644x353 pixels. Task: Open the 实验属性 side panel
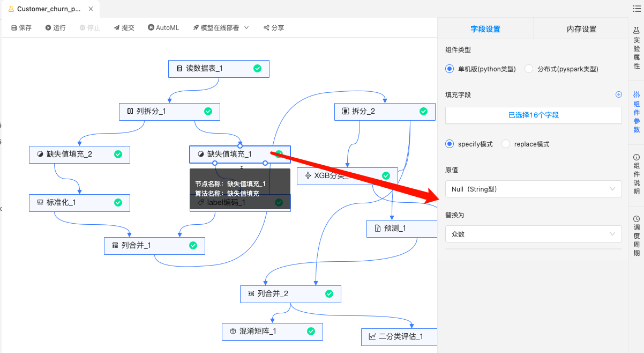pyautogui.click(x=636, y=48)
